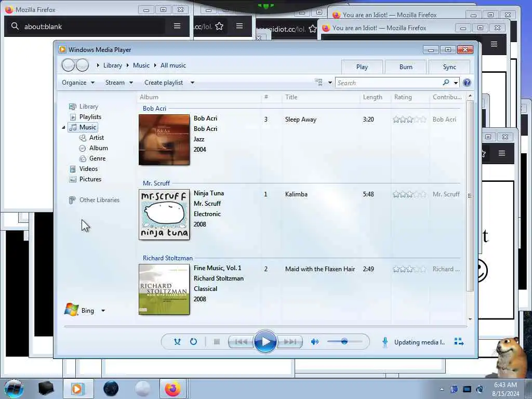Open the Organize menu
Image resolution: width=532 pixels, height=399 pixels.
click(x=78, y=83)
